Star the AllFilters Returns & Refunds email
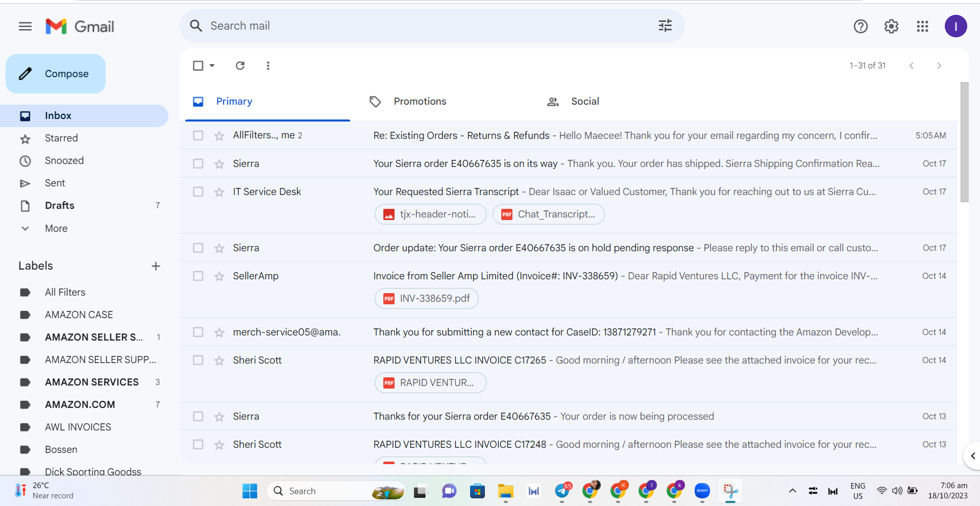This screenshot has width=980, height=506. pos(219,136)
